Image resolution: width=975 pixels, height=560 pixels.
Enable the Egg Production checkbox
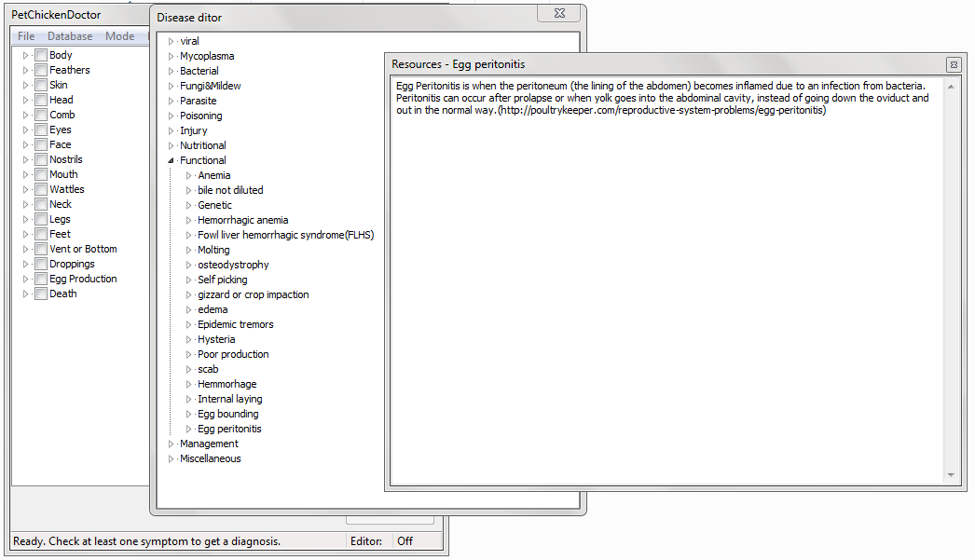(41, 279)
